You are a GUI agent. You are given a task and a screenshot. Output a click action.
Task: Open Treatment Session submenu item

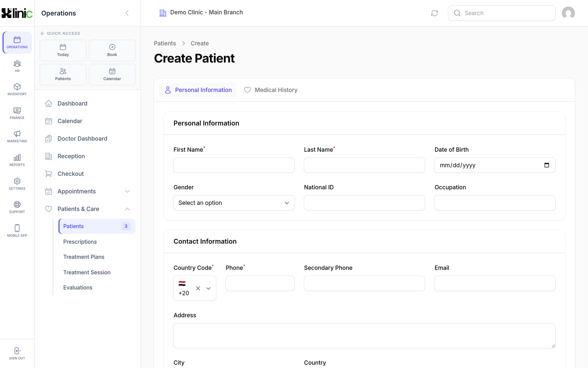(97, 272)
